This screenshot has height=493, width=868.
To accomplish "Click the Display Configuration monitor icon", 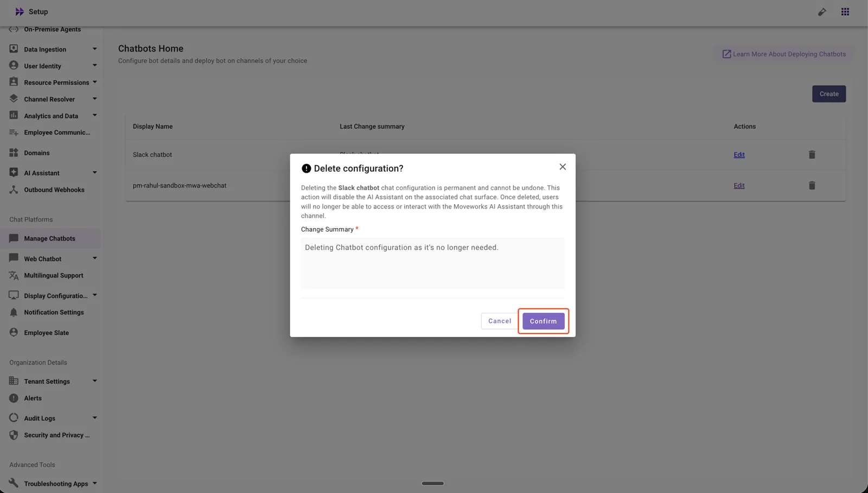I will point(14,295).
